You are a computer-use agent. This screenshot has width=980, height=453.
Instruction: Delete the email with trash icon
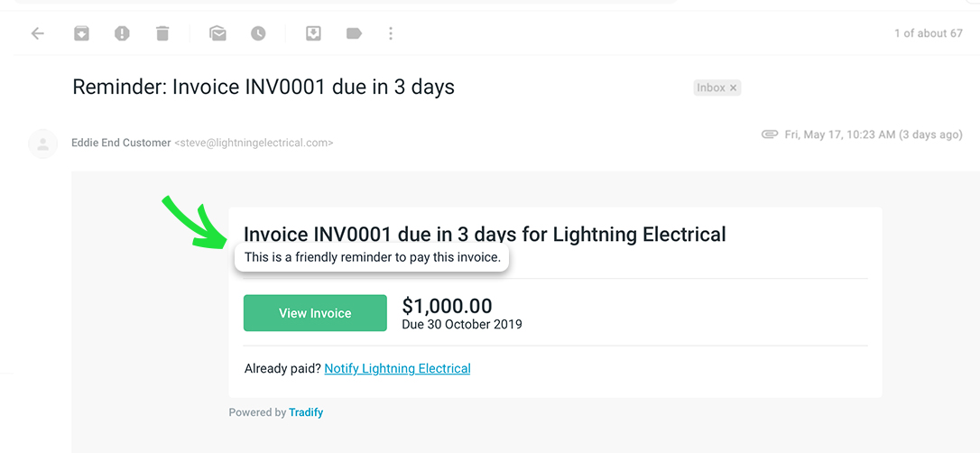[x=162, y=33]
